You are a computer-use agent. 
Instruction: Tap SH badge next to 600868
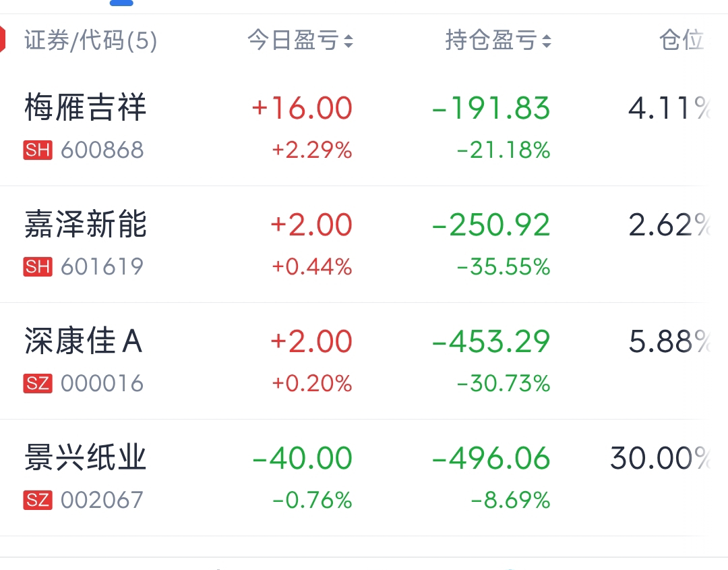point(38,150)
